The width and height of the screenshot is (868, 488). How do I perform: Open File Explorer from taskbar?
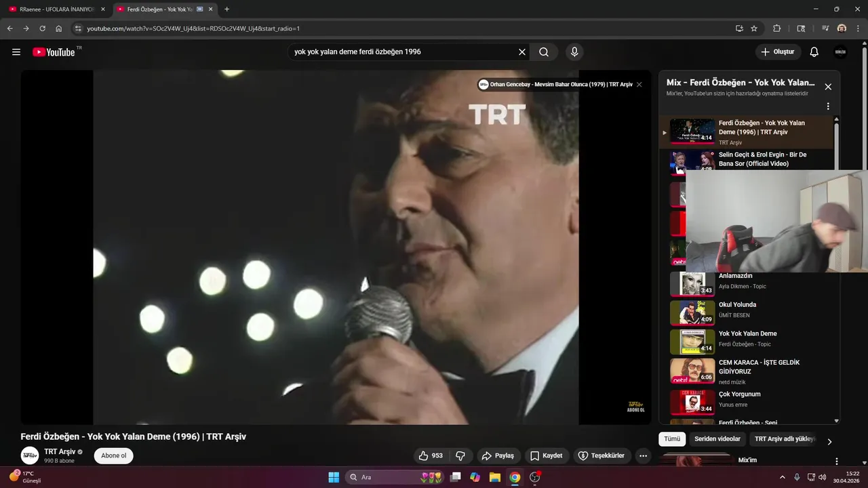coord(495,477)
